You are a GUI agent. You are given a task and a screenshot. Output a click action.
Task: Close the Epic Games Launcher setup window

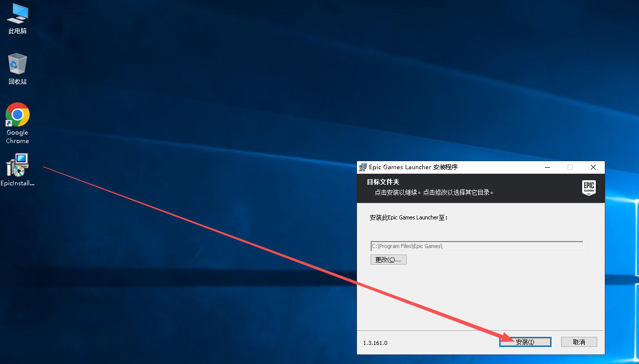click(593, 167)
